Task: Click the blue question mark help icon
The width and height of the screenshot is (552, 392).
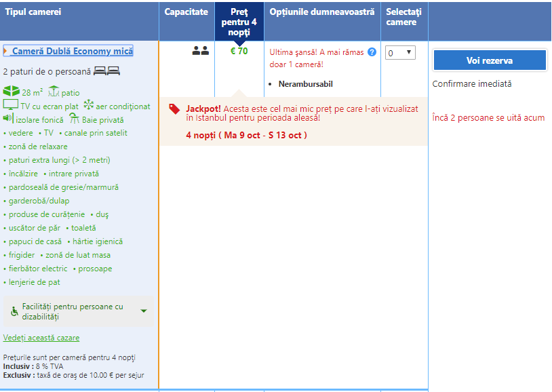Action: tap(372, 52)
